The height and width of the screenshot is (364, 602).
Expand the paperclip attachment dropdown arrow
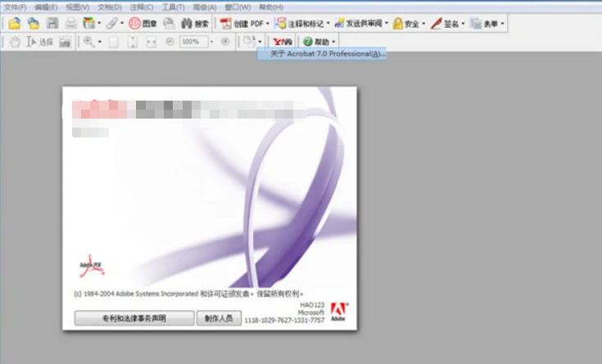point(122,24)
